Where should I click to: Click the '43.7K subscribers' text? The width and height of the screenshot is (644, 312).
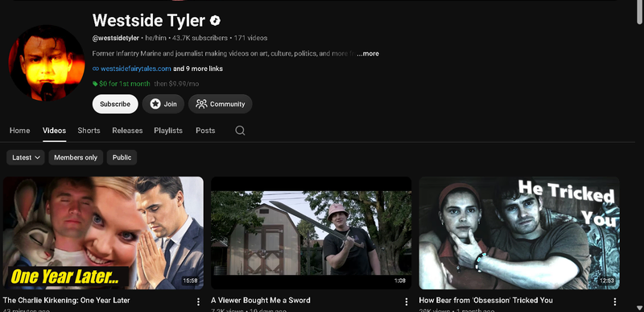[200, 38]
